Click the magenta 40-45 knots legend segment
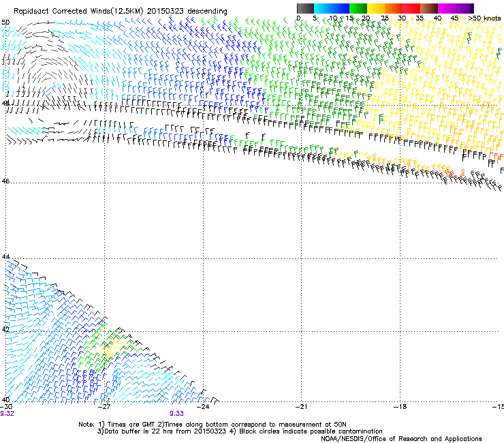504x443 pixels. coord(447,8)
